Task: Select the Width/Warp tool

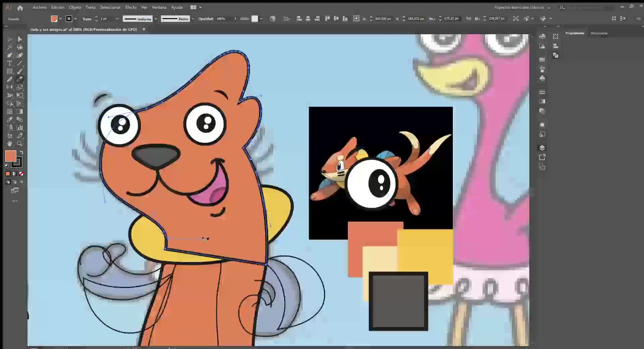Action: tap(10, 95)
